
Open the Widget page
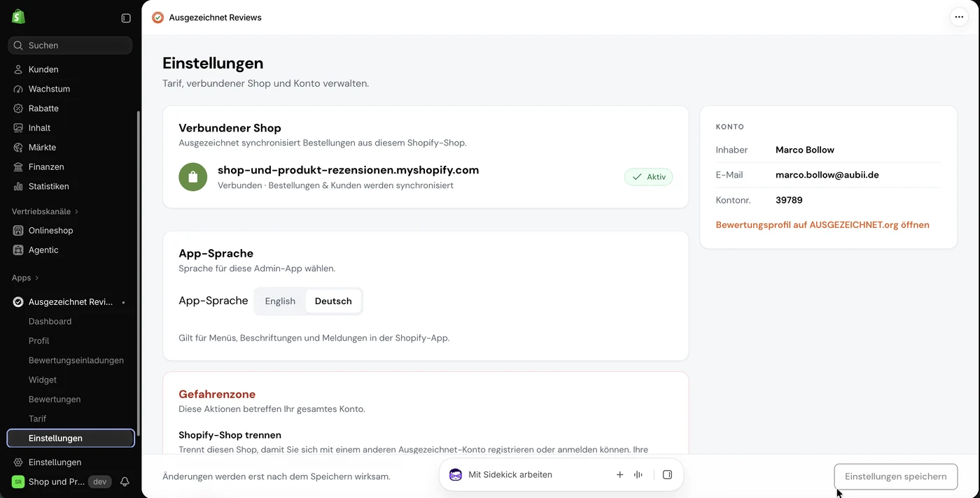tap(43, 380)
